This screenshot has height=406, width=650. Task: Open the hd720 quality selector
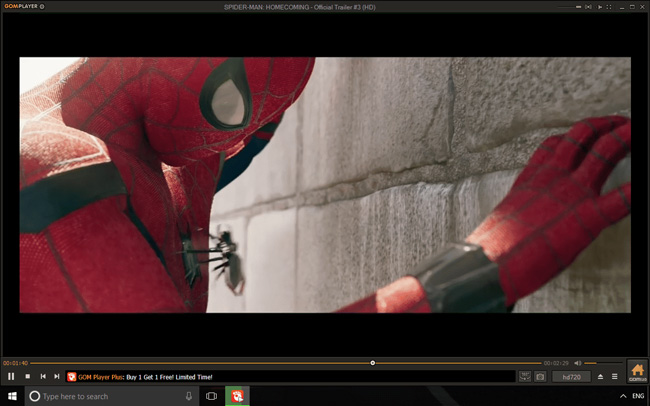tap(572, 377)
